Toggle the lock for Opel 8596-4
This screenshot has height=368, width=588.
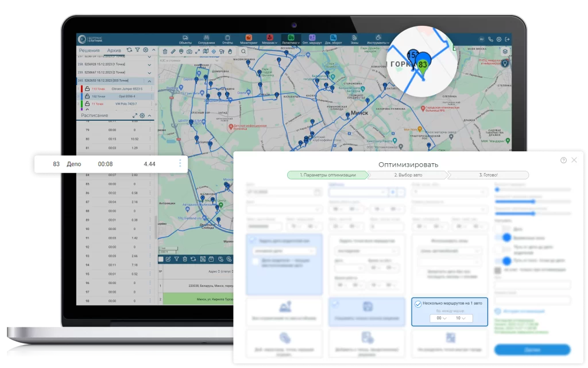tap(87, 96)
